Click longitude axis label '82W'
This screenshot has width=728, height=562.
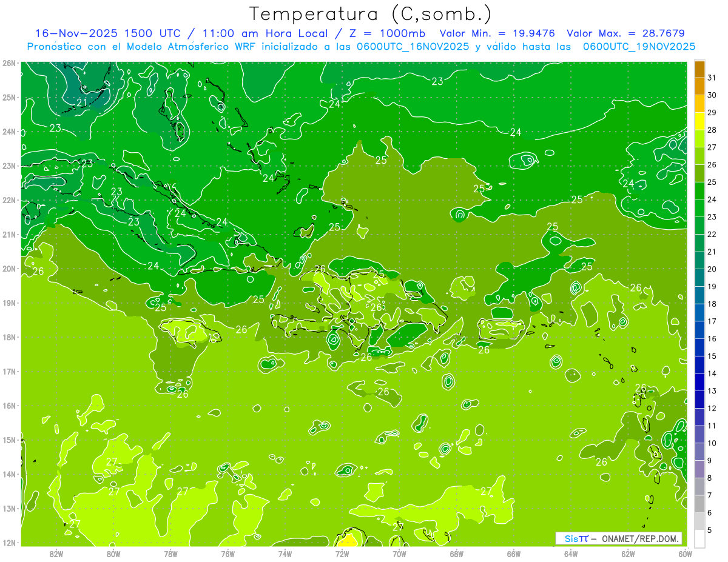pos(56,553)
